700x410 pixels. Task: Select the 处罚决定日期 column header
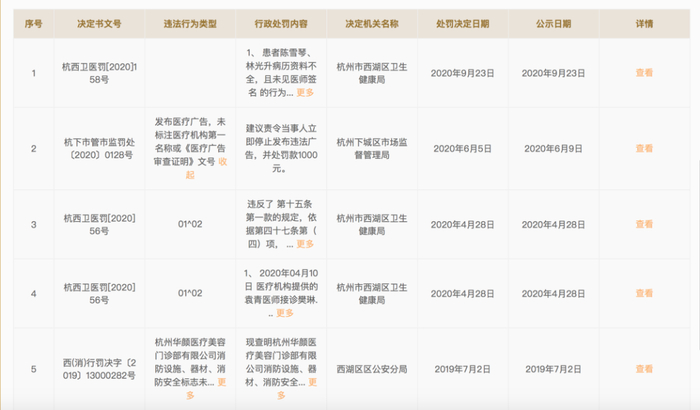click(462, 24)
